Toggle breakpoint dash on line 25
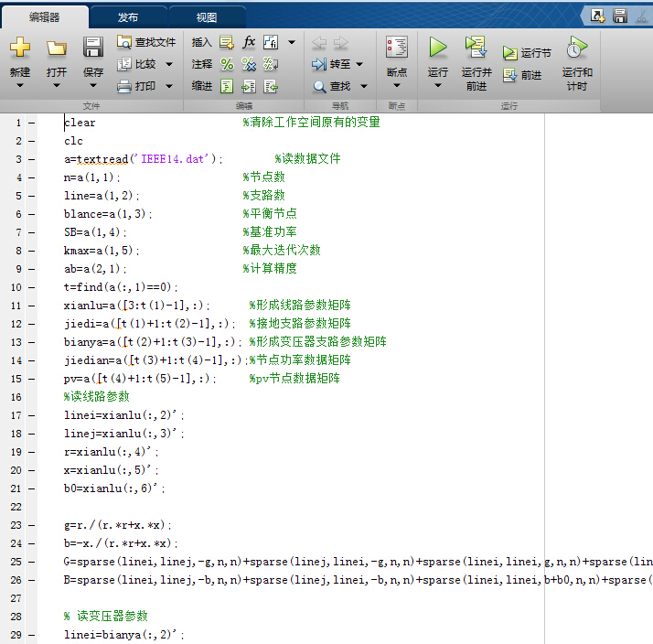This screenshot has width=653, height=644. (32, 562)
